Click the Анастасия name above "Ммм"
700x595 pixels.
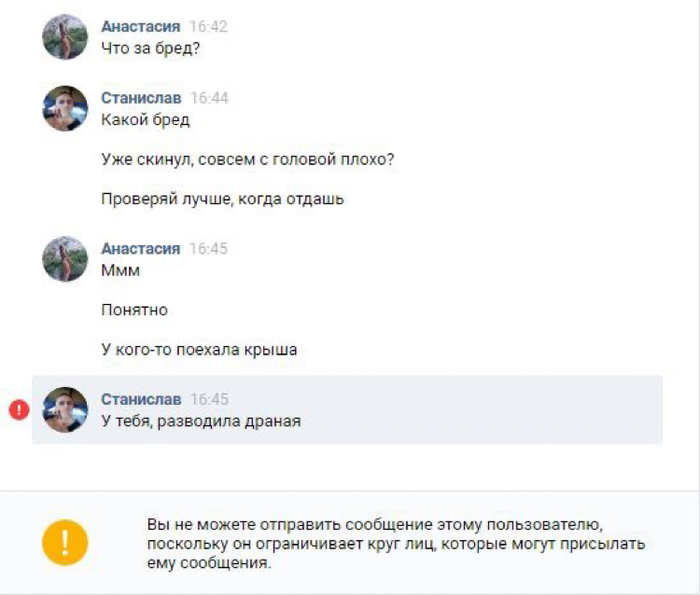tap(140, 248)
